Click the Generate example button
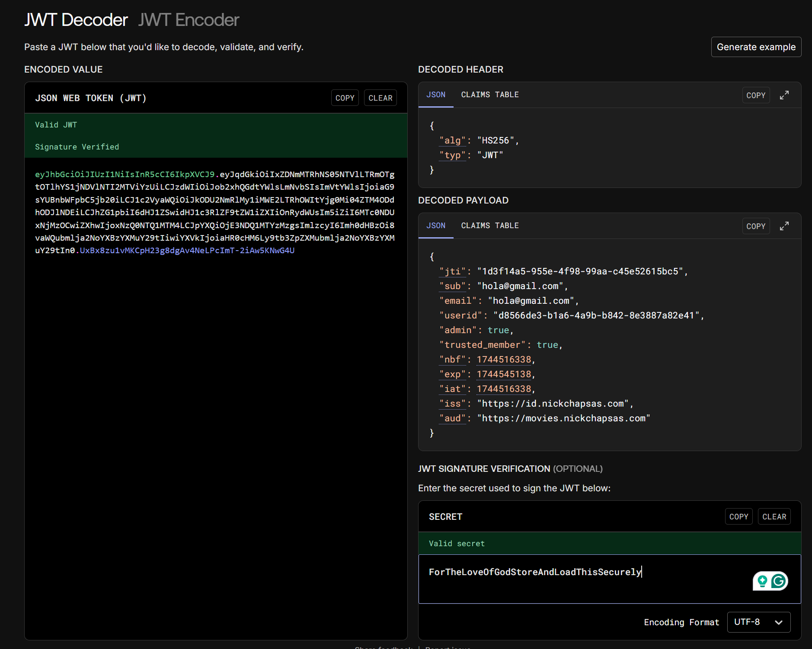The image size is (812, 649). pyautogui.click(x=756, y=47)
